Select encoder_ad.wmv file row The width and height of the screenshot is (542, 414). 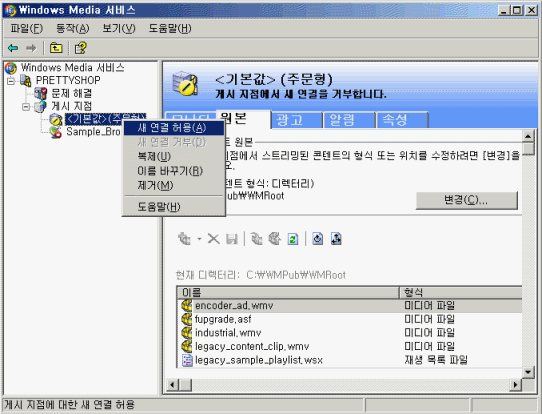[350, 306]
